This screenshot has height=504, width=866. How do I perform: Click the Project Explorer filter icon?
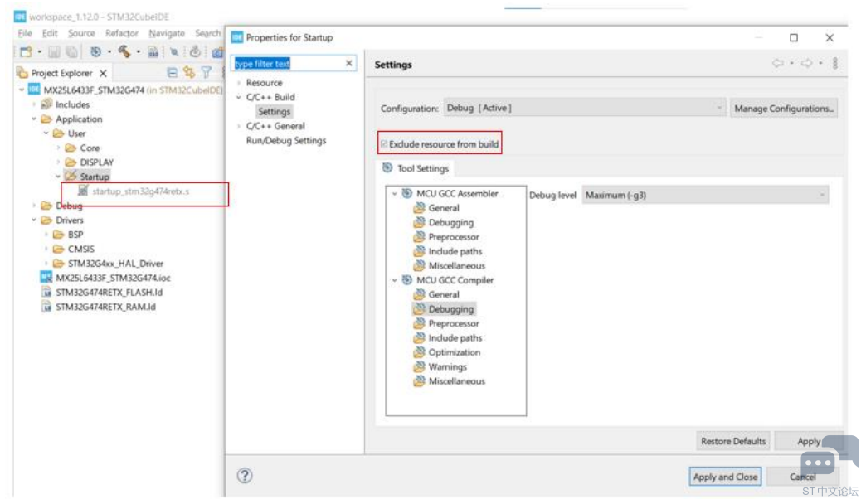click(x=206, y=72)
